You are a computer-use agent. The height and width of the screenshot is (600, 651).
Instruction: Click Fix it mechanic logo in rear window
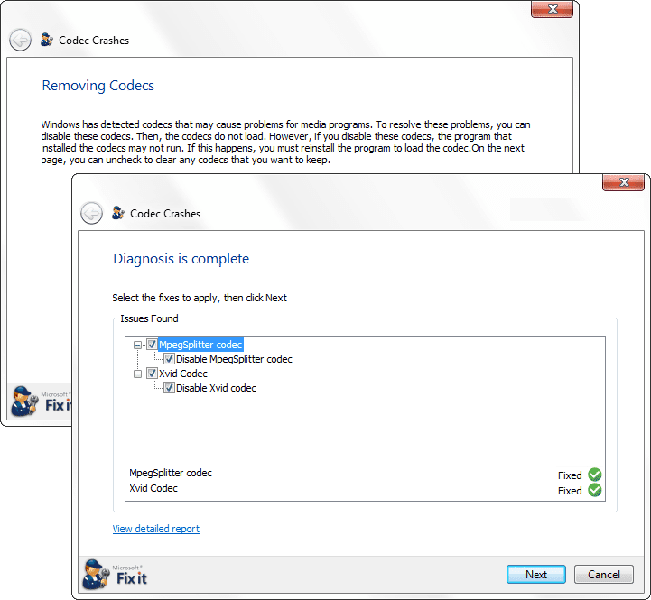[x=25, y=401]
